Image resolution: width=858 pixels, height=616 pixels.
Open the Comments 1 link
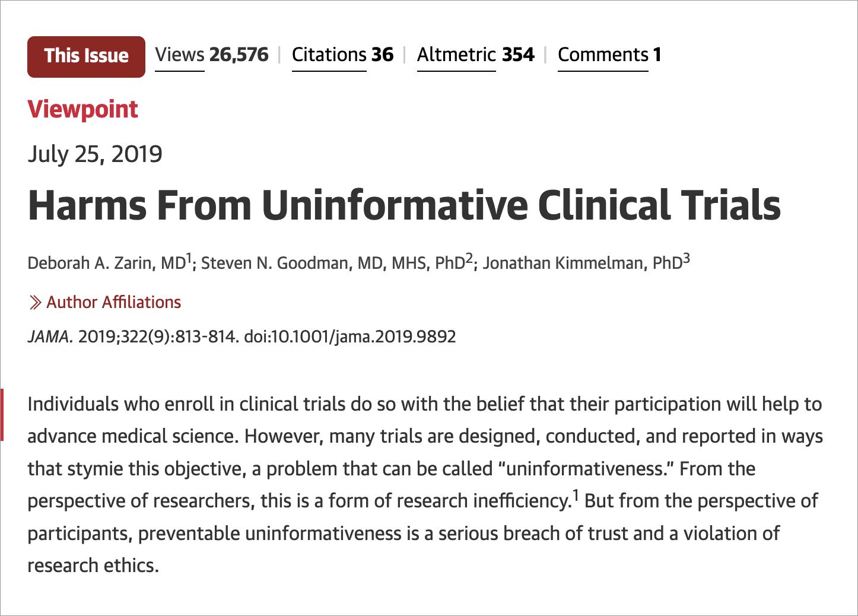pos(609,55)
